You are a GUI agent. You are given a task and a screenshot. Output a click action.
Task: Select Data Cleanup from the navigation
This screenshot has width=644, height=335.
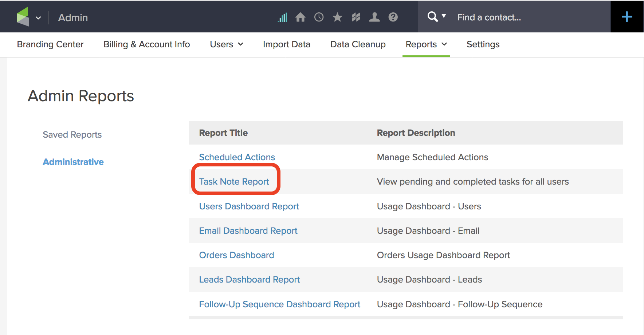click(358, 44)
